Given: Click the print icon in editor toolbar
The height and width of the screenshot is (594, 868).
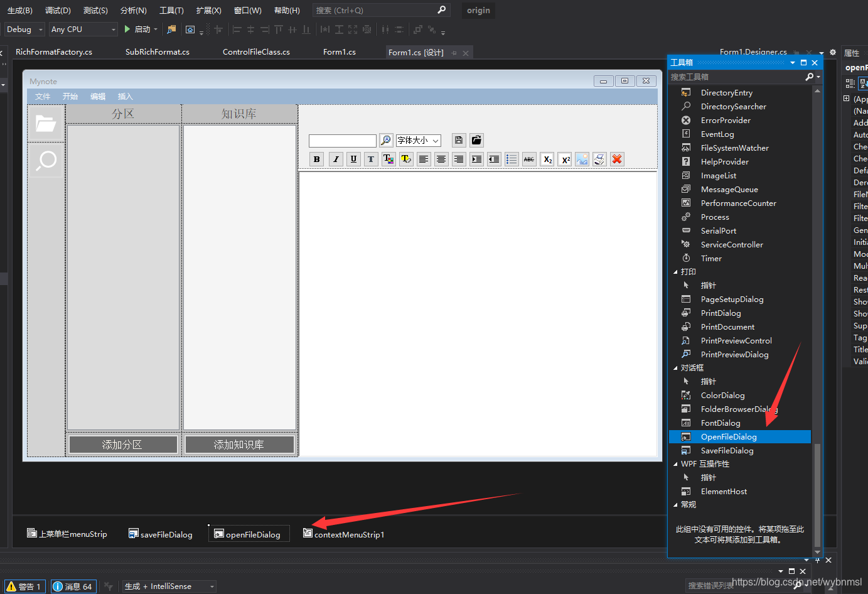Looking at the screenshot, I should coord(599,159).
